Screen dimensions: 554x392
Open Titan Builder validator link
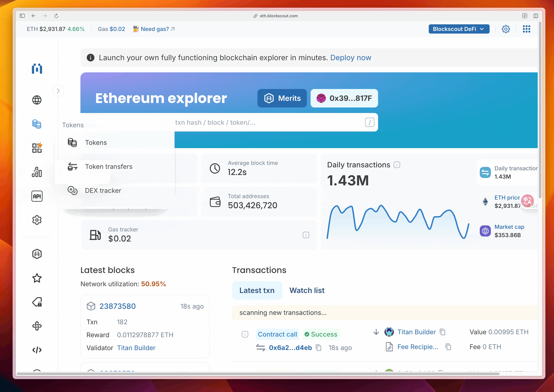pos(136,348)
